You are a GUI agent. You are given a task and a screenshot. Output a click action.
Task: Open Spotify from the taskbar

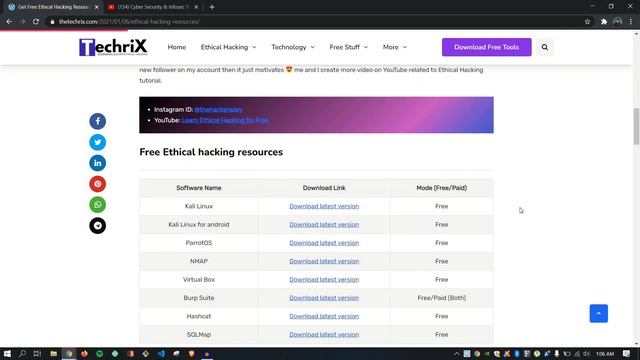100,354
